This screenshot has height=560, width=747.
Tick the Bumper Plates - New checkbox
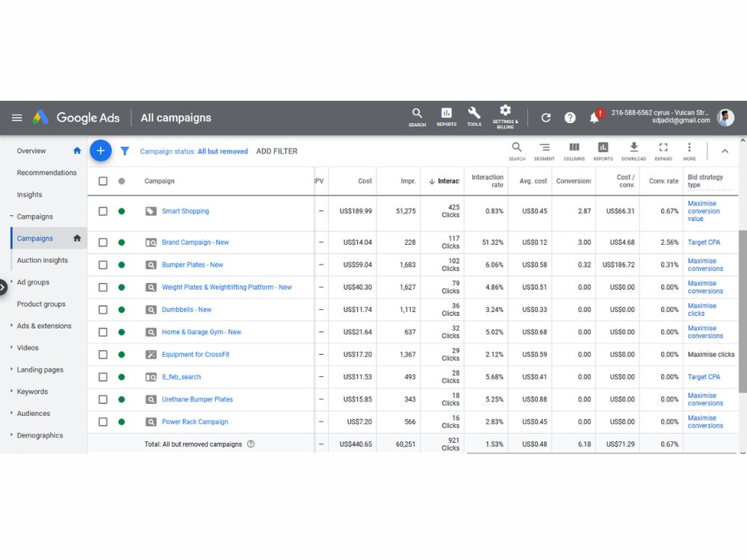point(103,265)
